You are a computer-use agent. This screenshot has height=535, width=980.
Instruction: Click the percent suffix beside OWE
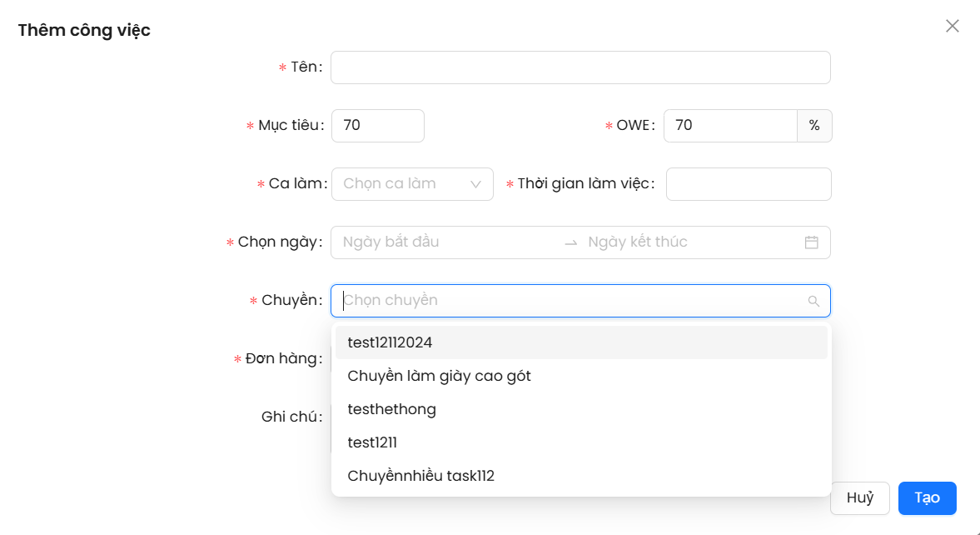pos(813,126)
